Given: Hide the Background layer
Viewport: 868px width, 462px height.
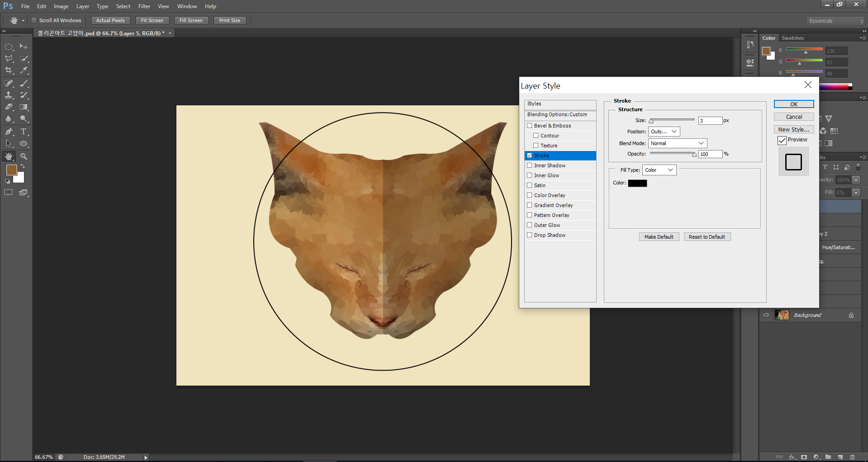Looking at the screenshot, I should pyautogui.click(x=766, y=315).
